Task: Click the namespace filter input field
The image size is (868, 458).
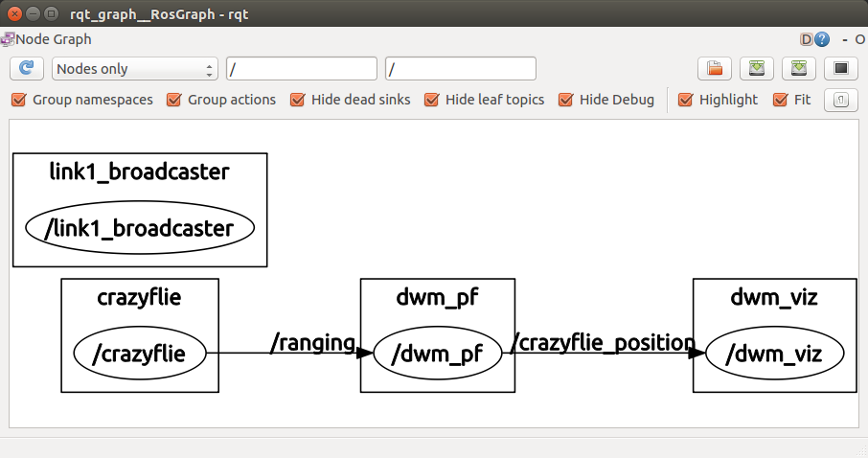Action: (302, 69)
